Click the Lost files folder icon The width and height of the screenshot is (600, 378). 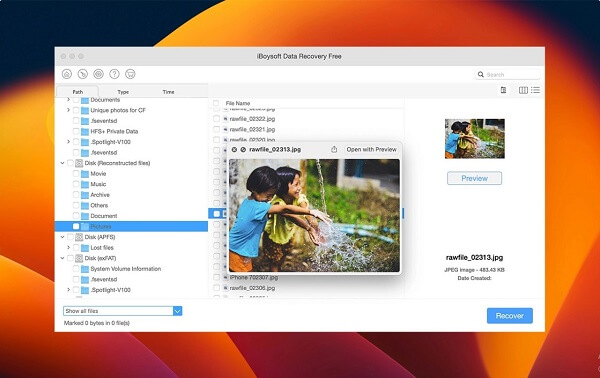pos(85,248)
